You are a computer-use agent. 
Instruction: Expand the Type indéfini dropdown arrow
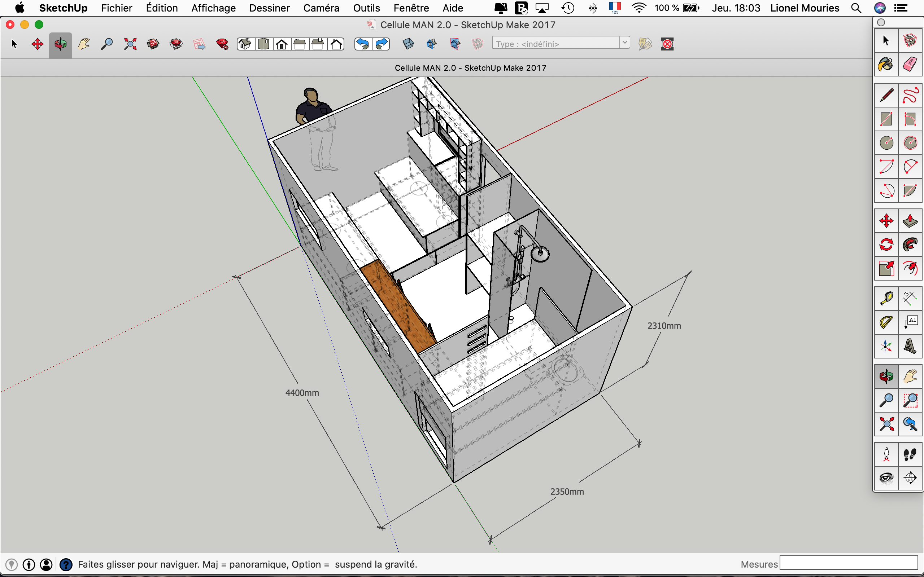(x=625, y=42)
